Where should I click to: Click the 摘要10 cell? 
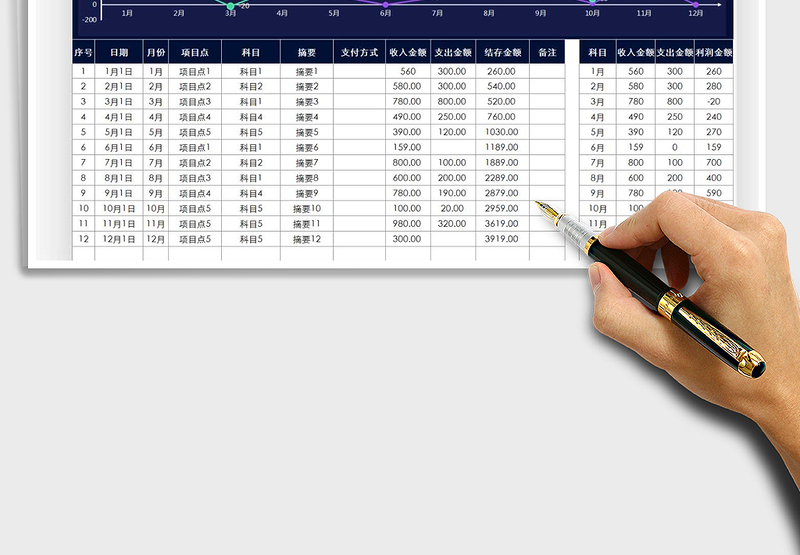pos(307,208)
